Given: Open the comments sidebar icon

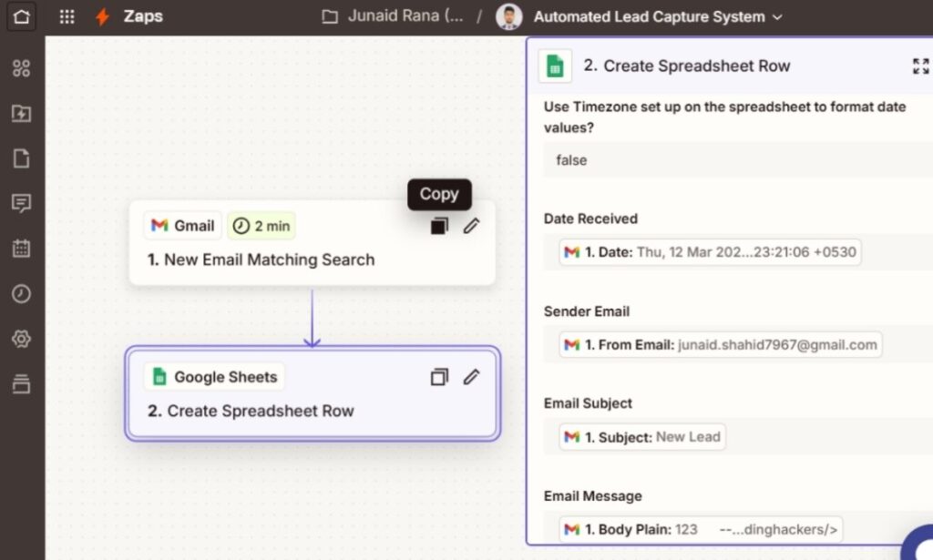Looking at the screenshot, I should pos(22,203).
